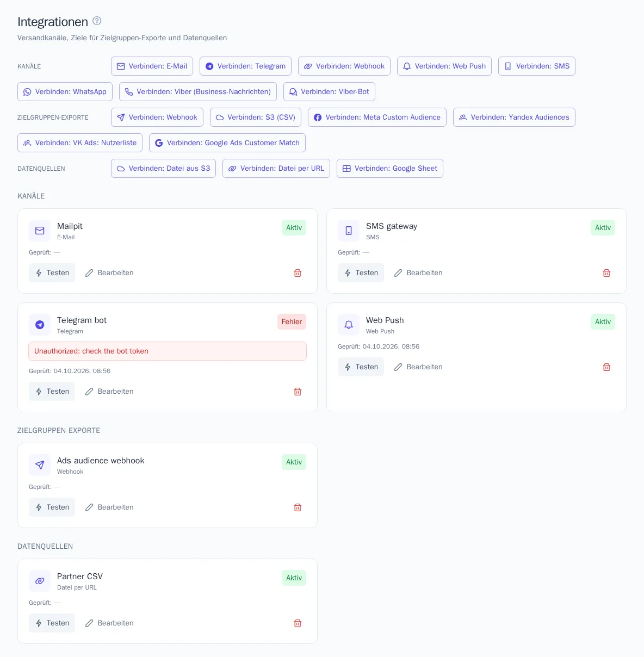The width and height of the screenshot is (644, 657).
Task: Remove Partner CSV with trash icon
Action: click(298, 623)
